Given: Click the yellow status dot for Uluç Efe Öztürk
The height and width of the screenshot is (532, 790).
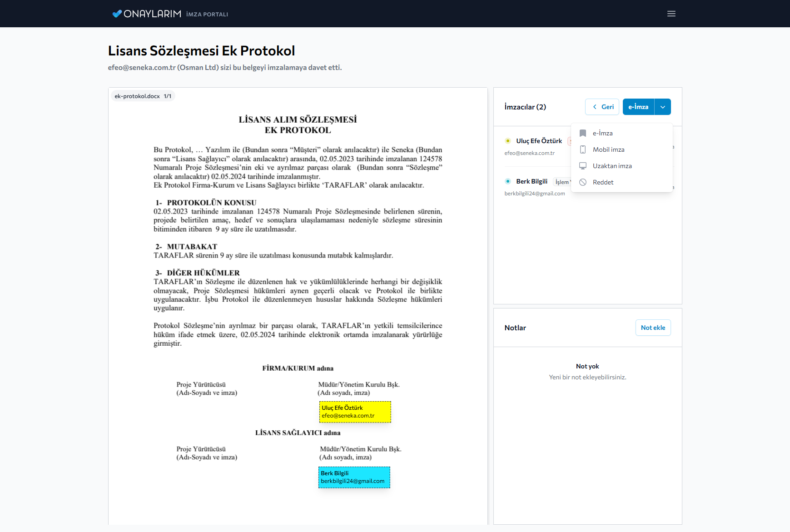Looking at the screenshot, I should tap(508, 141).
